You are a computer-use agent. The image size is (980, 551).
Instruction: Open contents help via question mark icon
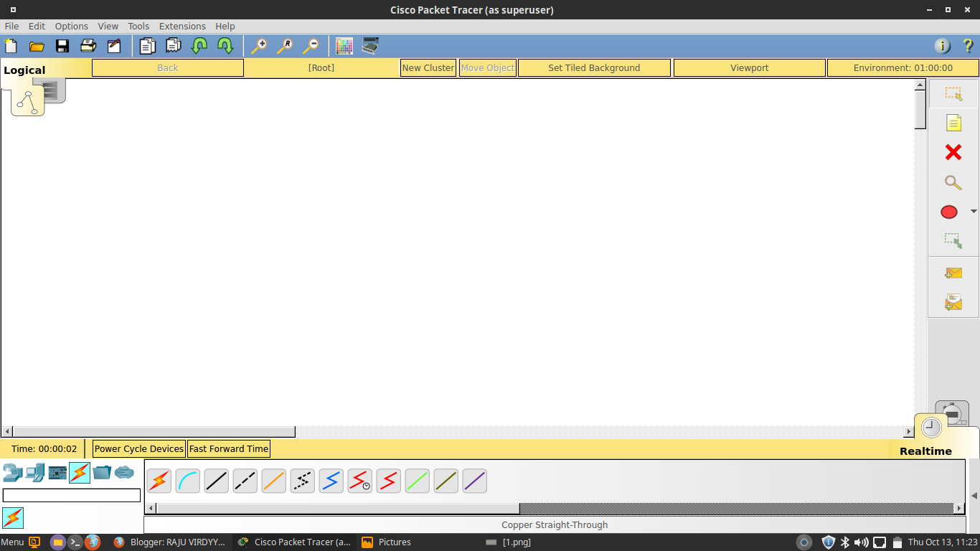[x=968, y=46]
